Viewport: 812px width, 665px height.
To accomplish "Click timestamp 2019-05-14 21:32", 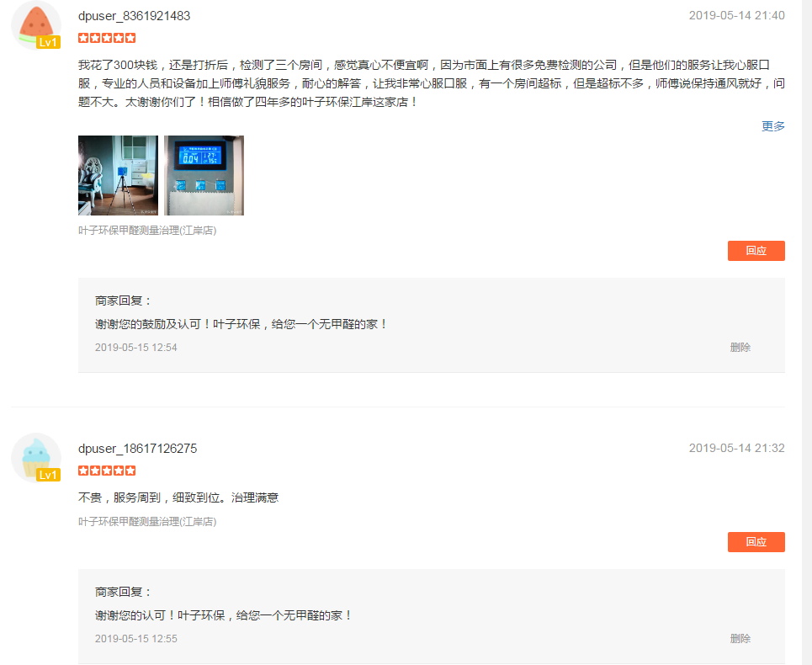I will tap(736, 448).
